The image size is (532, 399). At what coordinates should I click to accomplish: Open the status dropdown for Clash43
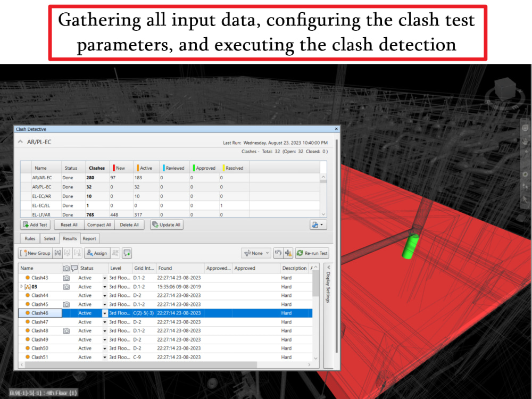(105, 278)
